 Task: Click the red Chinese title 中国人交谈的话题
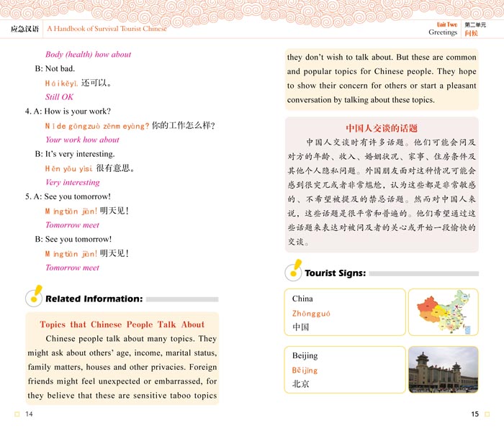382,129
